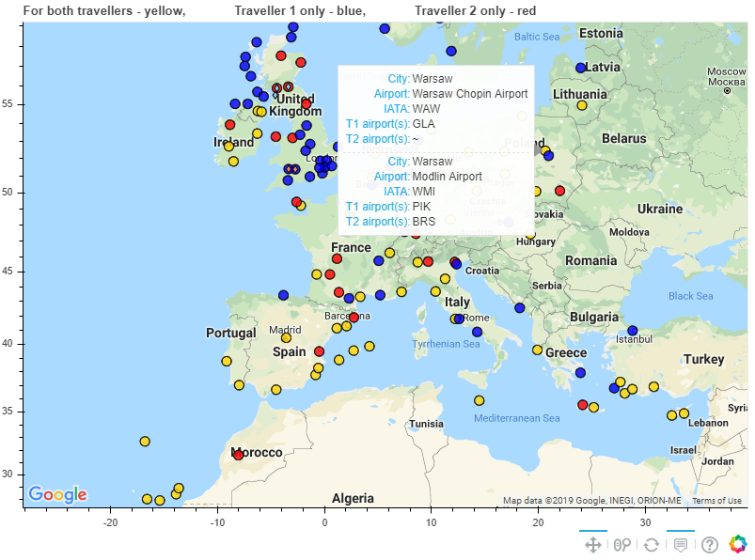
Task: Click the 'For both travellers - yellow' legend text
Action: [x=104, y=10]
